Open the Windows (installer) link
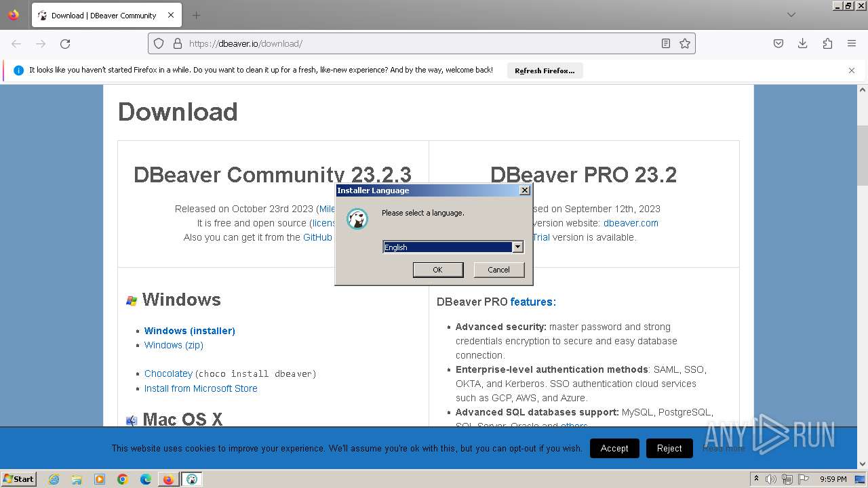The image size is (868, 488). pos(190,331)
